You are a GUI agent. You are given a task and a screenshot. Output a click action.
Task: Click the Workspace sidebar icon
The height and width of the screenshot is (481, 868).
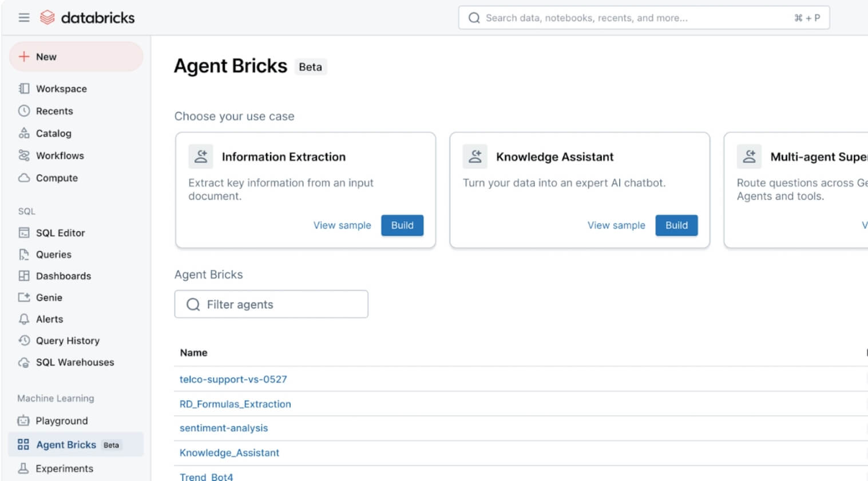pyautogui.click(x=24, y=89)
